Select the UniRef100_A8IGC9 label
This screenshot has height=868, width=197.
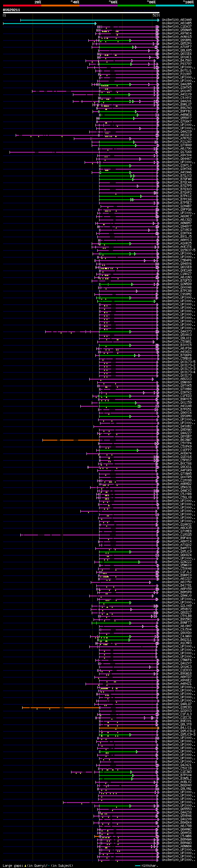(177, 135)
